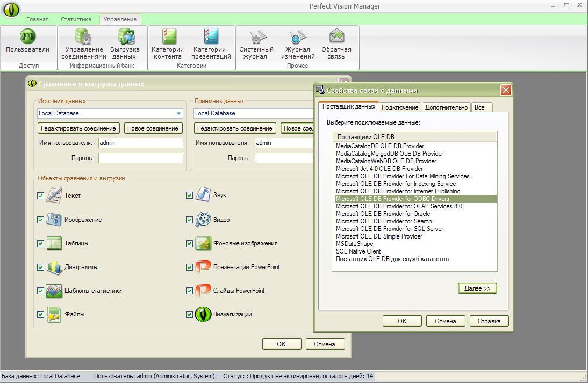Uncheck the Фоновые изображения checkbox
The width and height of the screenshot is (588, 383).
[189, 243]
